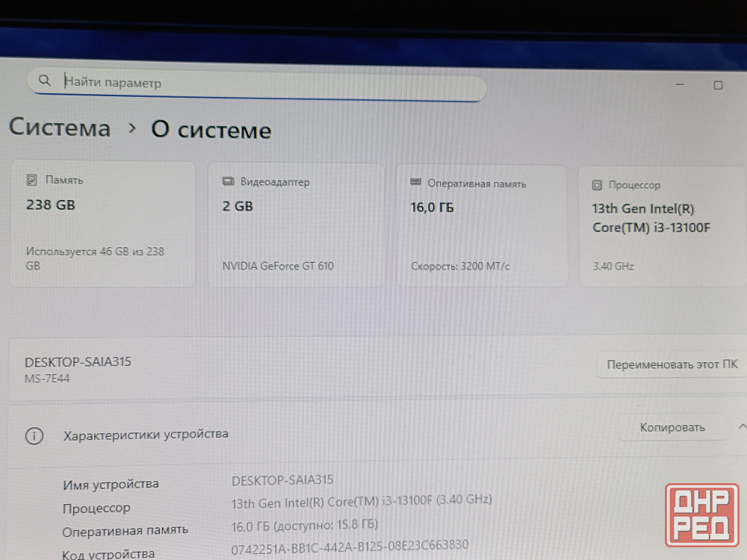The height and width of the screenshot is (560, 747).
Task: Click the 'Память' storage disk icon
Action: 31,180
